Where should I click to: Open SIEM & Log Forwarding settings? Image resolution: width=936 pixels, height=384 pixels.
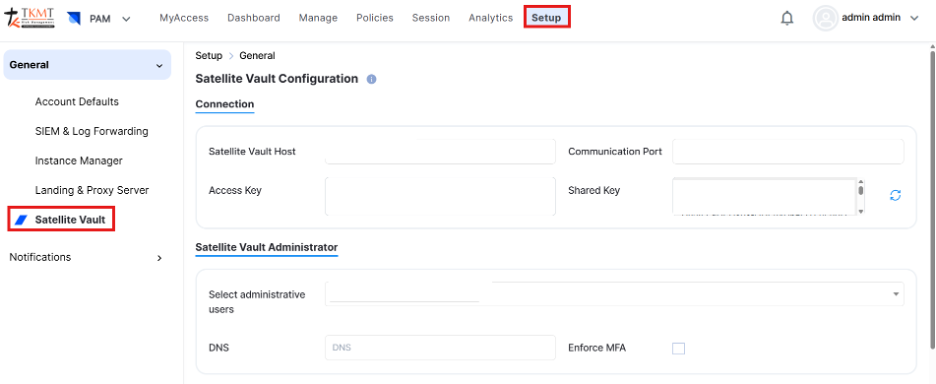[92, 131]
